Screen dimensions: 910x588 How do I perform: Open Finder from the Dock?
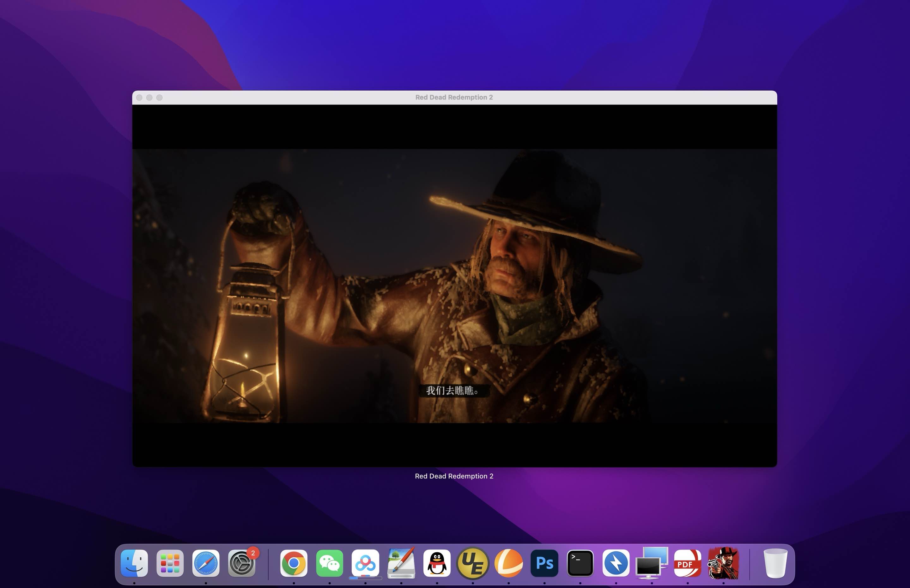(x=134, y=563)
